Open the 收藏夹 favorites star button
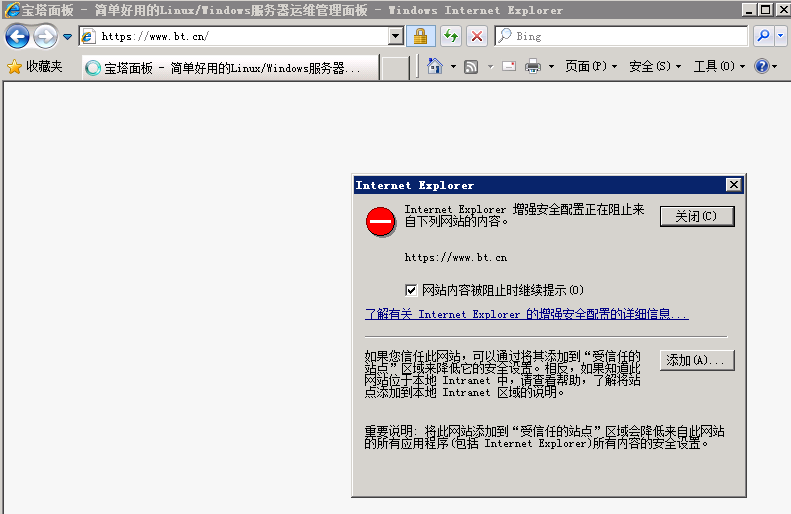791x514 pixels. [35, 67]
